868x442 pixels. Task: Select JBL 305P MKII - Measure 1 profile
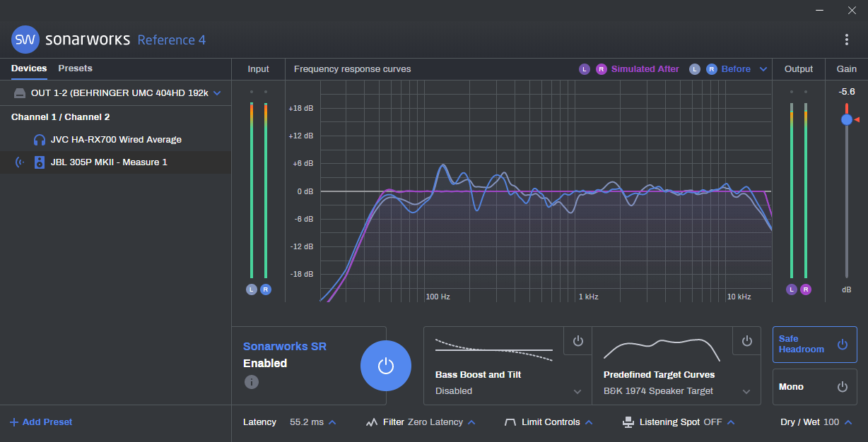[116, 162]
